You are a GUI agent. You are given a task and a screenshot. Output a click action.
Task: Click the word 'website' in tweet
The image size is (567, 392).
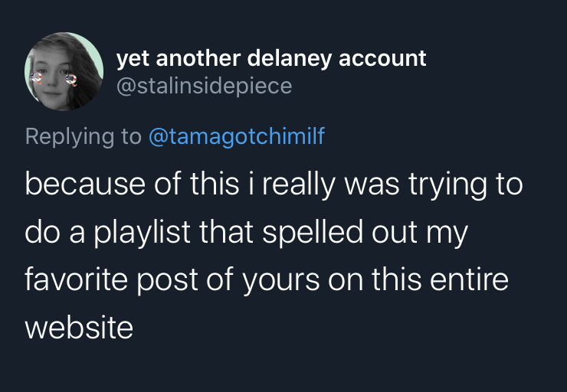point(79,327)
